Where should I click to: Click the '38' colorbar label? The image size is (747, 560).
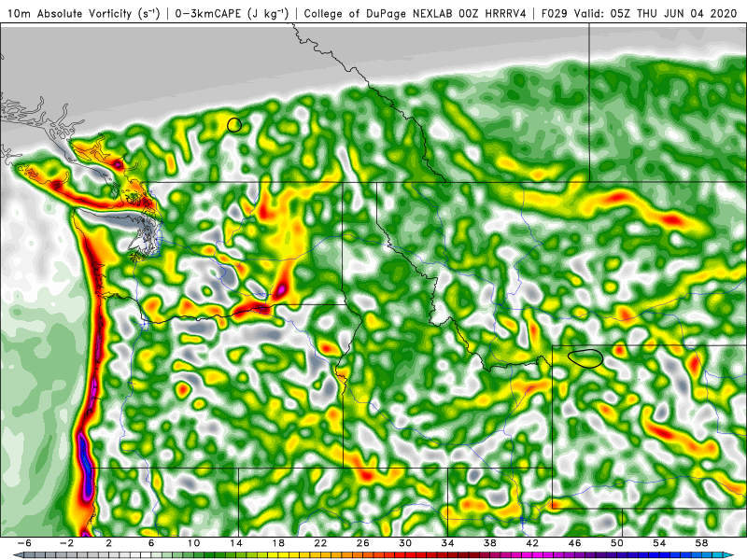[x=490, y=543]
